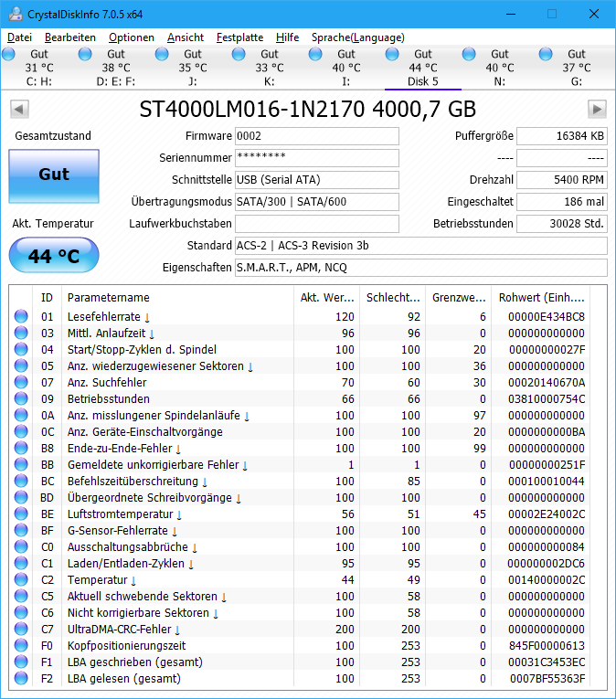Viewport: 616px width, 699px height.
Task: Click status icon of row 09 Betriebsstunden
Action: [21, 399]
